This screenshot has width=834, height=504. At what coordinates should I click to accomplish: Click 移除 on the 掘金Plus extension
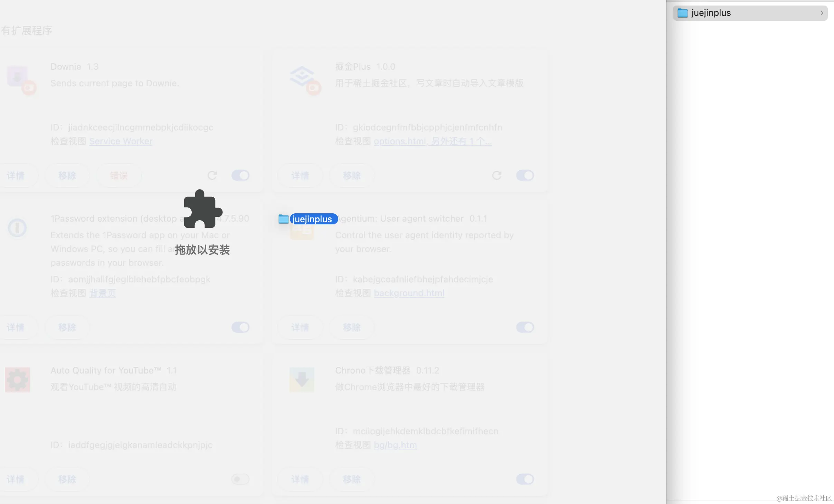351,175
